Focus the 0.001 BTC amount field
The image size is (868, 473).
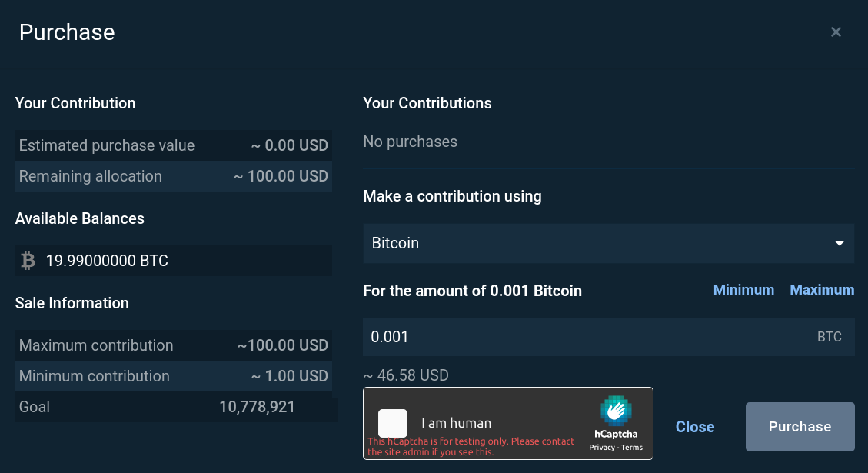coord(608,337)
